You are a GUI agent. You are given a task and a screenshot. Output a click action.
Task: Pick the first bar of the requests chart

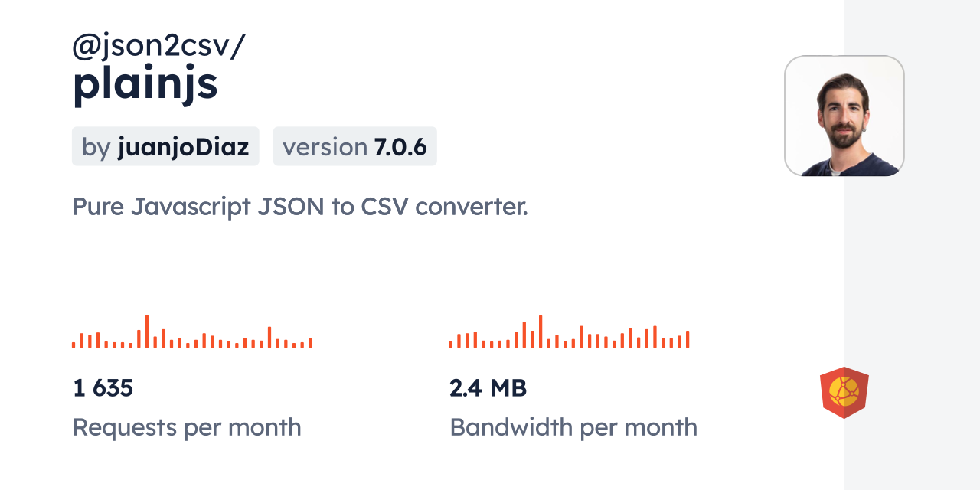(73, 345)
